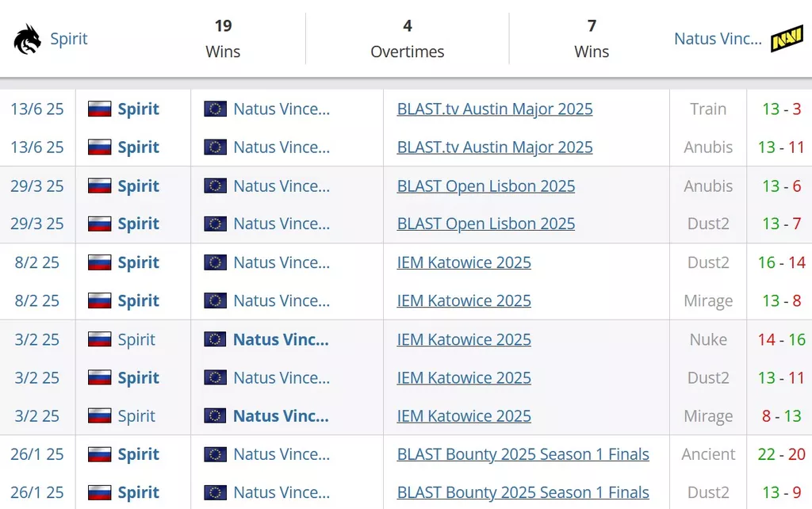Click the 'Ancient' map name
Viewport: 812px width, 509px height.
point(708,454)
